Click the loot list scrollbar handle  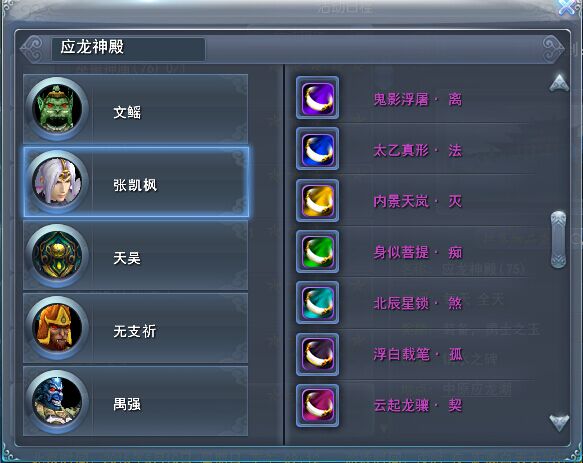[x=558, y=239]
